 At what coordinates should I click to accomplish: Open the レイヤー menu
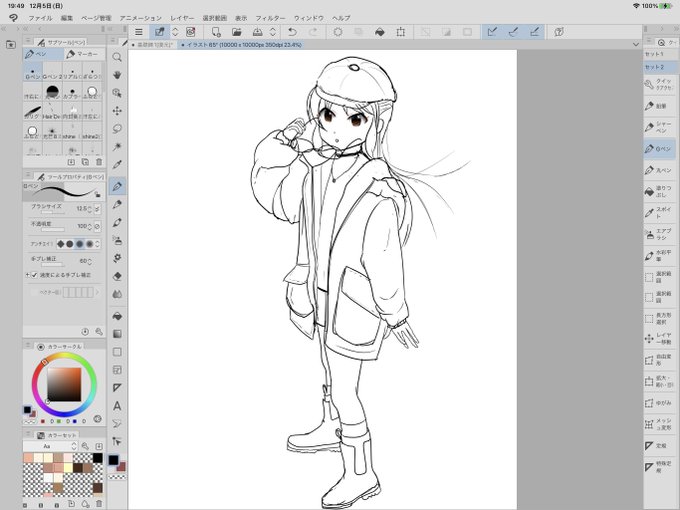182,18
